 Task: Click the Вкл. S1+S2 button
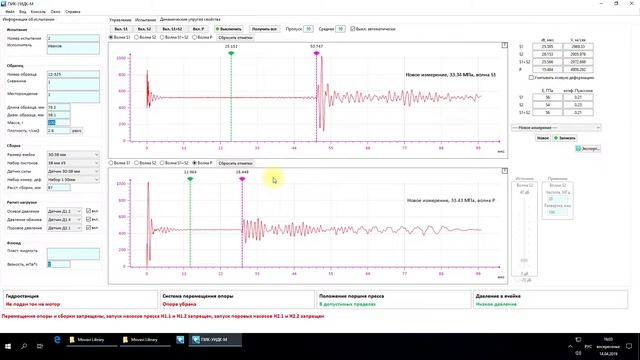pyautogui.click(x=172, y=29)
